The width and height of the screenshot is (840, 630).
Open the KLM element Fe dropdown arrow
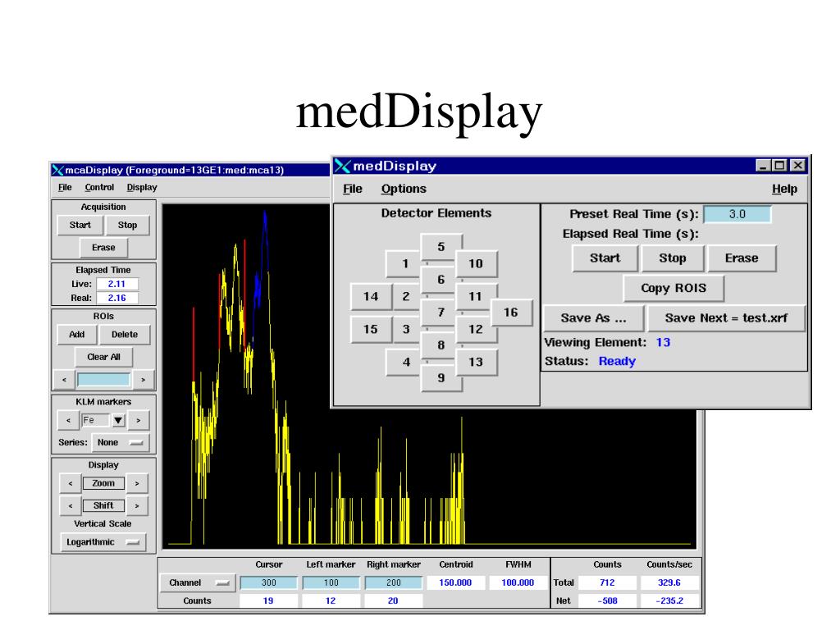[118, 421]
